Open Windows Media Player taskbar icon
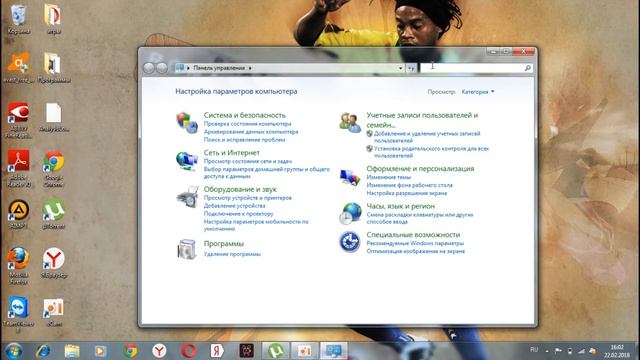The image size is (640, 360). (x=100, y=351)
